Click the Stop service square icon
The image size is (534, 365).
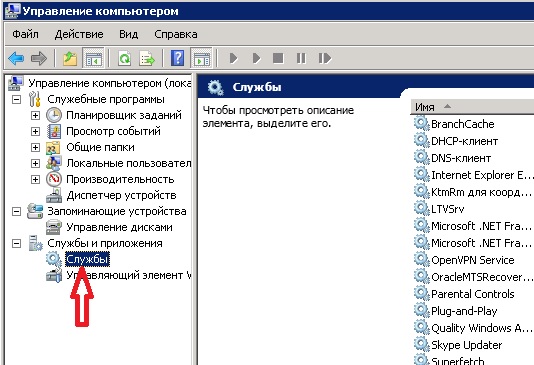[278, 58]
